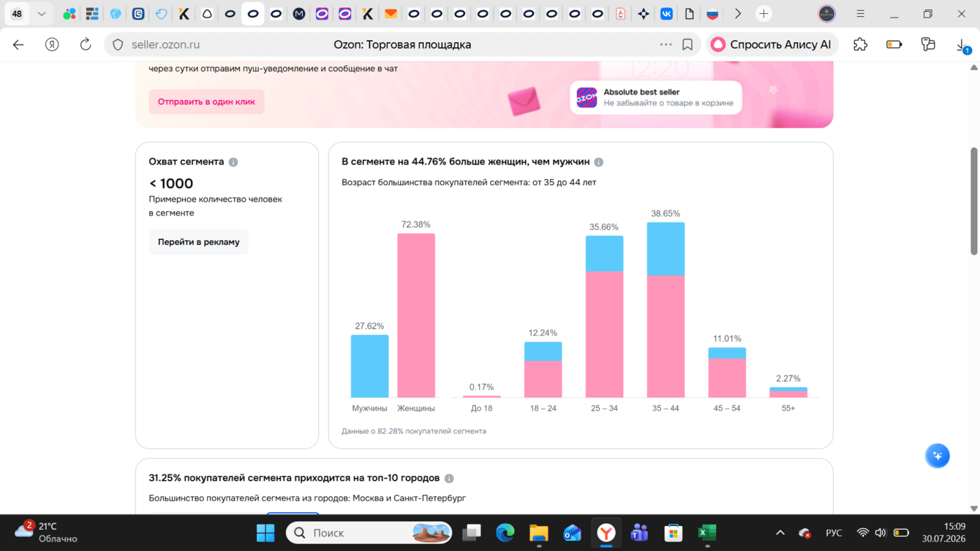Screen dimensions: 980x551
Task: Open the browser battery saver icon
Action: pos(894,45)
